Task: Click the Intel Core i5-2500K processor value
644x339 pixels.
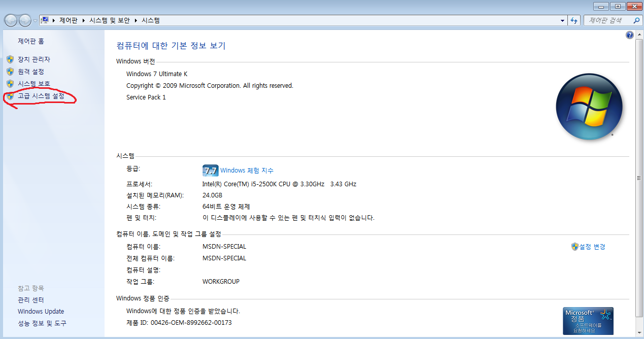Action: pyautogui.click(x=279, y=184)
